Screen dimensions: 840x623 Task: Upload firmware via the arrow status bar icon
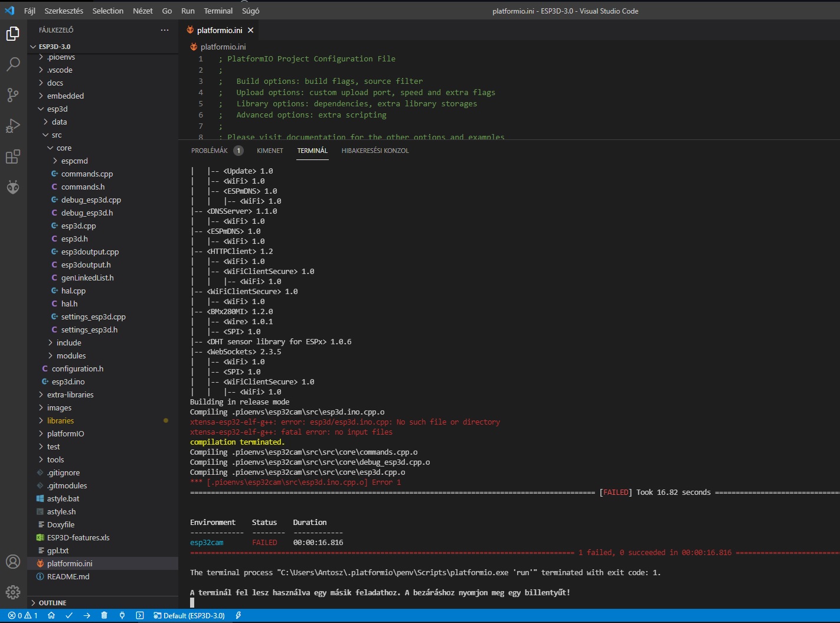tap(87, 615)
